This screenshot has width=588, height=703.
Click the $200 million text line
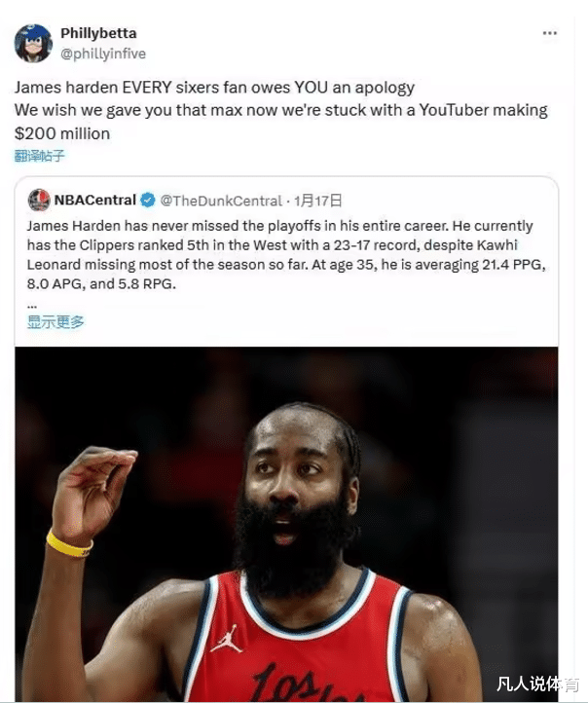pos(62,133)
